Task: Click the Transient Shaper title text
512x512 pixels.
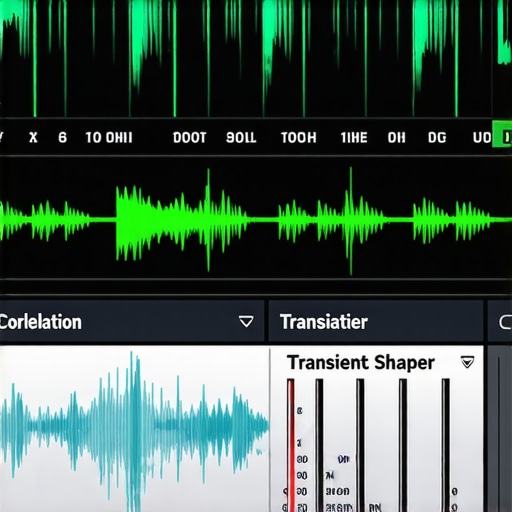Action: 361,363
